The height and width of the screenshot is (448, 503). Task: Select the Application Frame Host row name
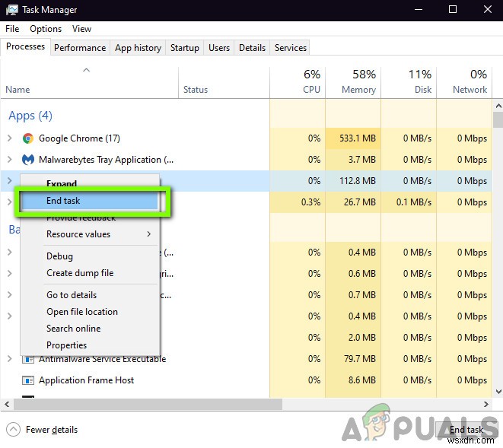[86, 380]
